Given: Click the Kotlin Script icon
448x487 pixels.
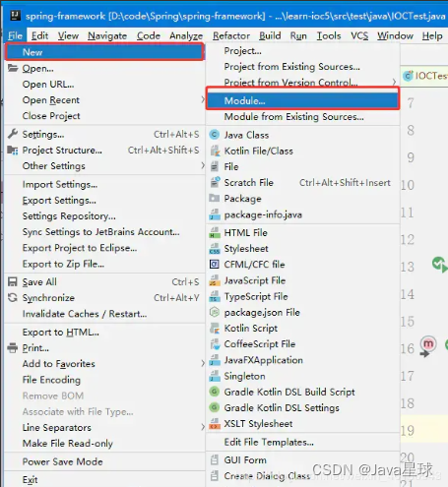Looking at the screenshot, I should (x=215, y=328).
